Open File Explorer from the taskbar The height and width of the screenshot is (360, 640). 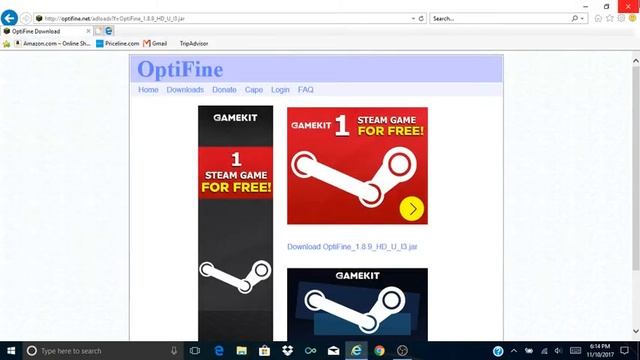(x=242, y=351)
